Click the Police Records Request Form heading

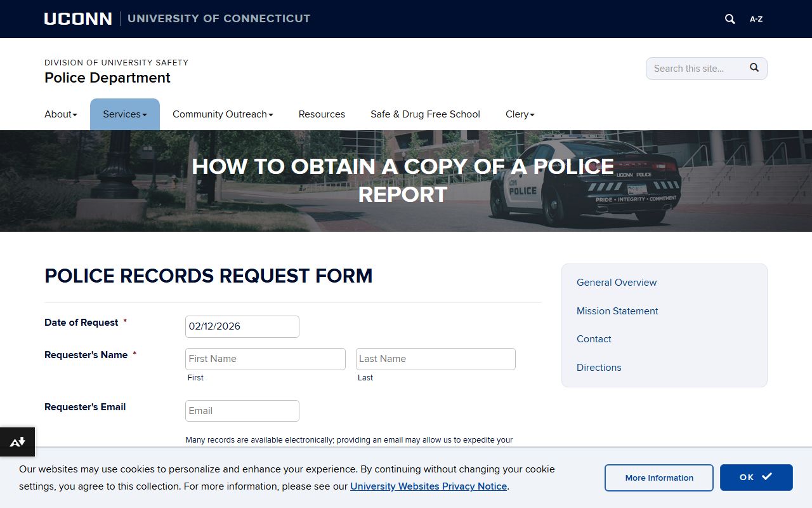(x=209, y=276)
